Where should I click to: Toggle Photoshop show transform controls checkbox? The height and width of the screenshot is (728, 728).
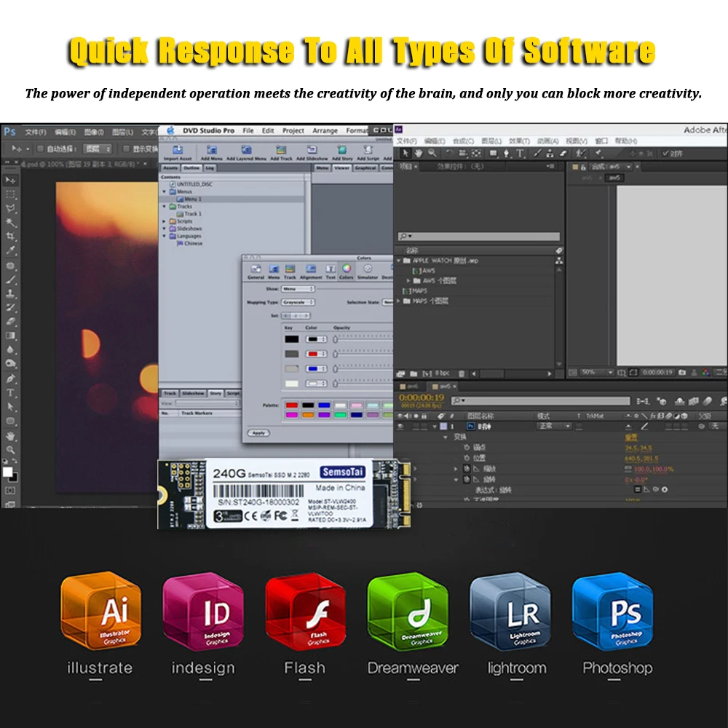pos(126,149)
